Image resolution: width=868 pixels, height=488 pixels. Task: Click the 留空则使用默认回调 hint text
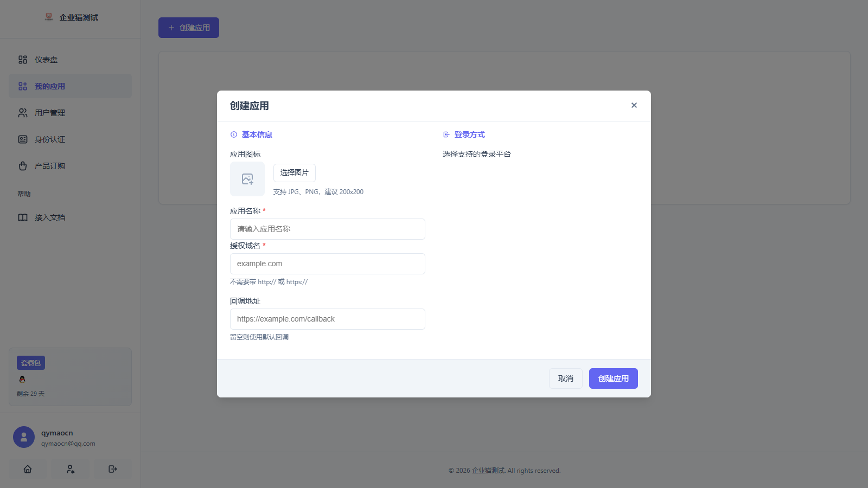point(259,337)
